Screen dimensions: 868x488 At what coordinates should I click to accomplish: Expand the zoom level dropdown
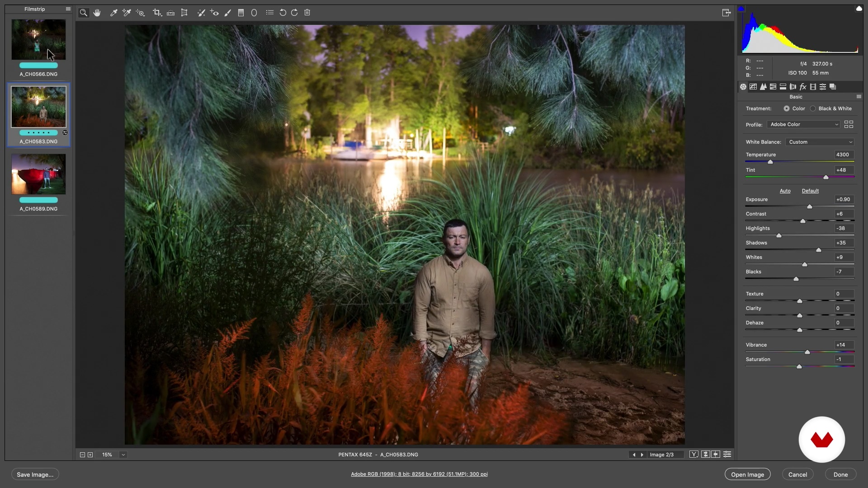[123, 455]
